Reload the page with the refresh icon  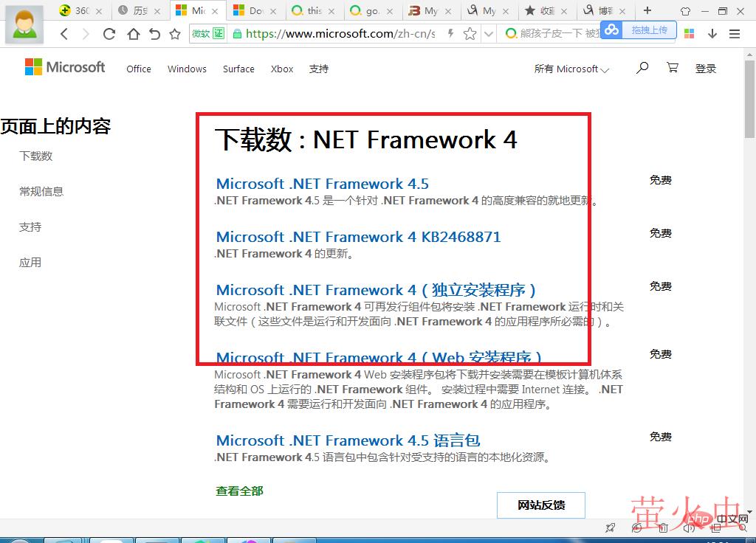tap(109, 34)
